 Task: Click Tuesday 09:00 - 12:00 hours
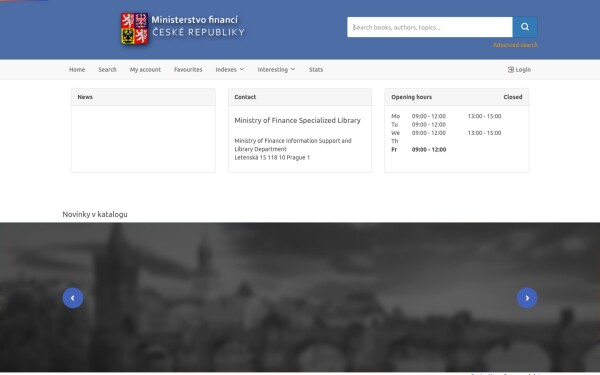pos(429,124)
